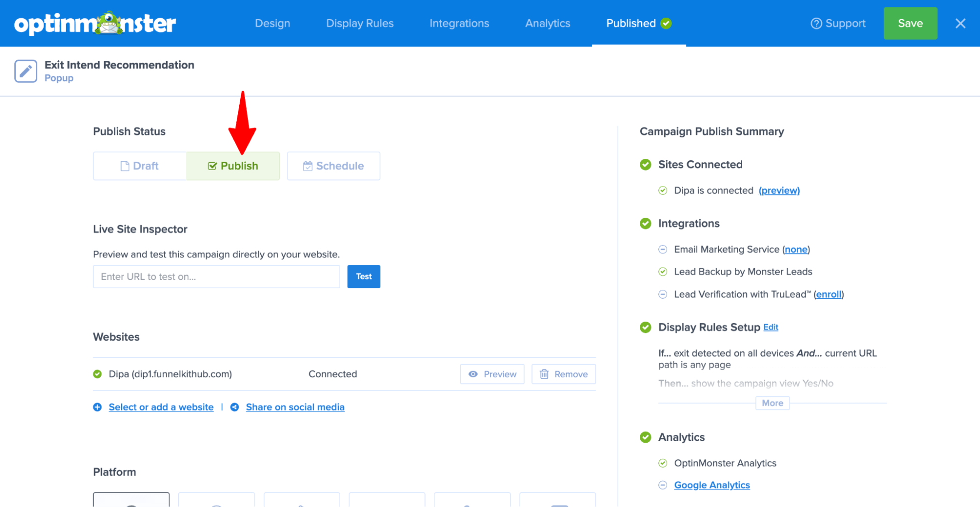The image size is (980, 507).
Task: Edit campaign name via pencil icon
Action: click(25, 71)
